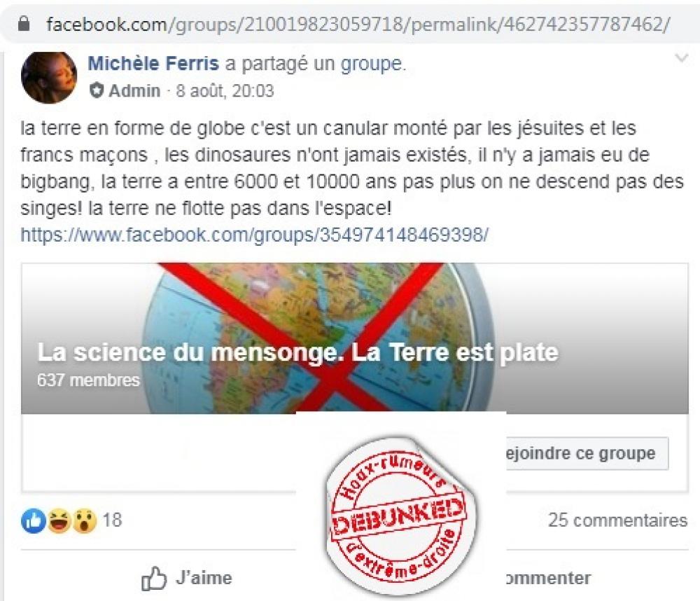This screenshot has height=601, width=700.
Task: Click the Commenter button
Action: coord(548,578)
